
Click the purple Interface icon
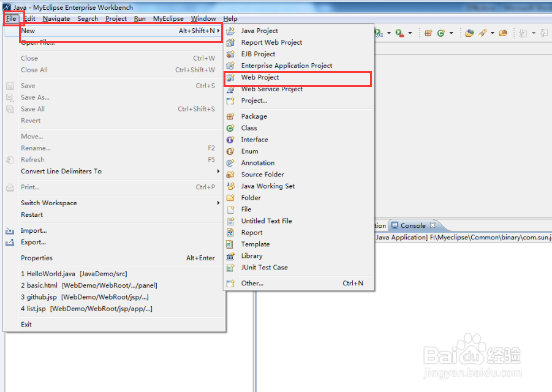point(230,140)
